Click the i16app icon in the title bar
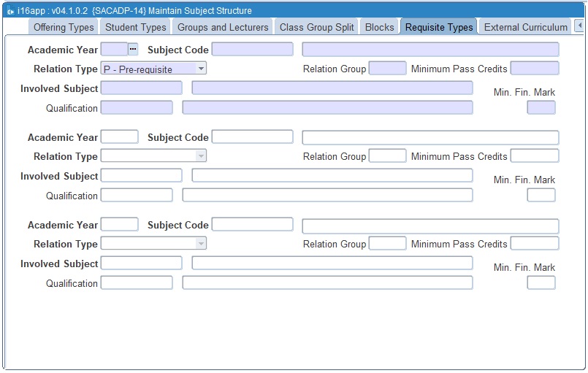 [9, 11]
